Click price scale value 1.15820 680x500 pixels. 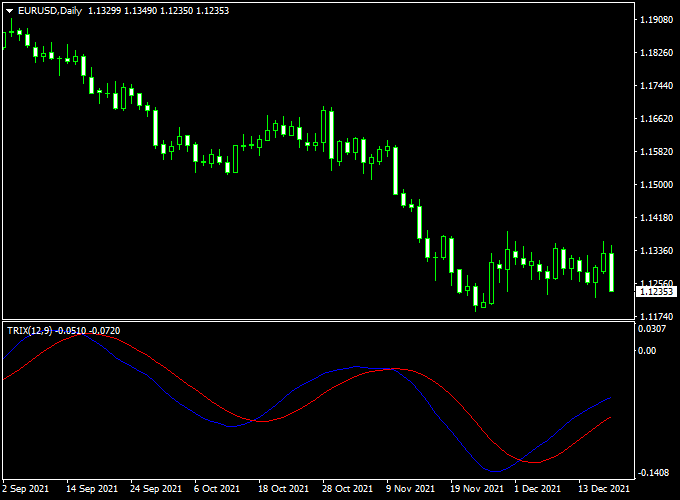point(656,151)
